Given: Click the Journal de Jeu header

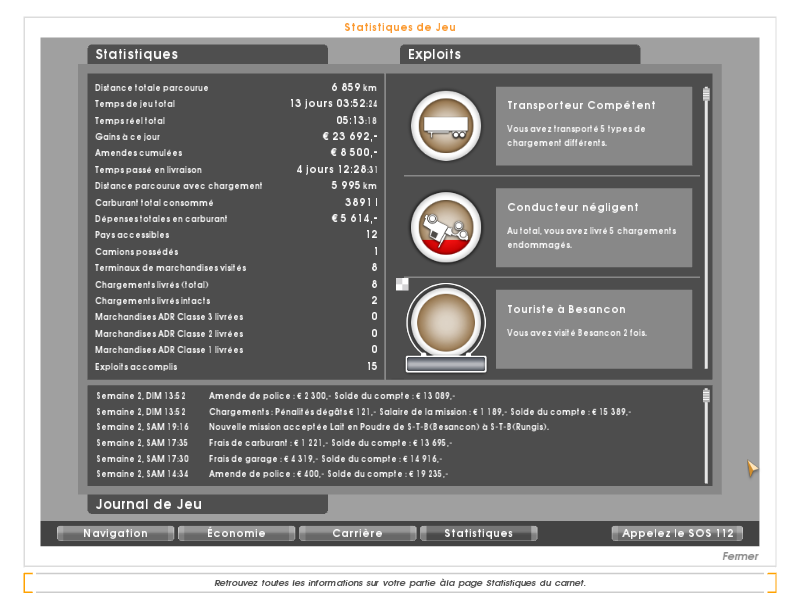Looking at the screenshot, I should [x=208, y=504].
